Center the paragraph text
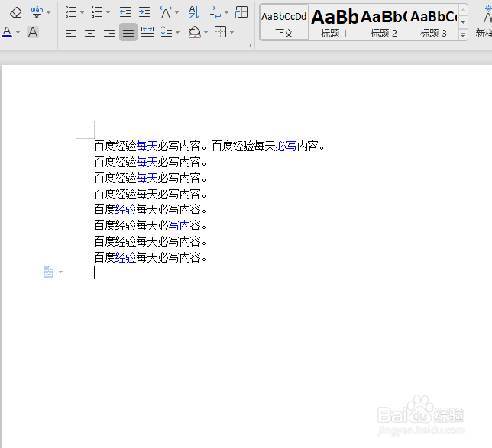 click(90, 32)
